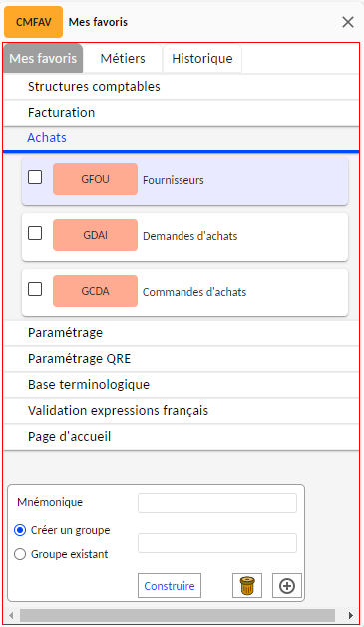Click the Construire button
364x627 pixels.
(170, 585)
